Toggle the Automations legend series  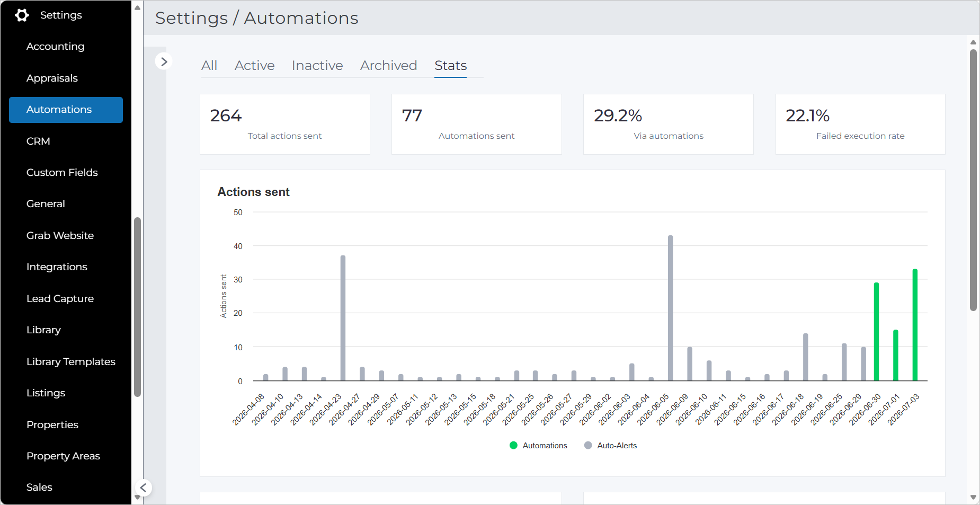click(x=538, y=446)
